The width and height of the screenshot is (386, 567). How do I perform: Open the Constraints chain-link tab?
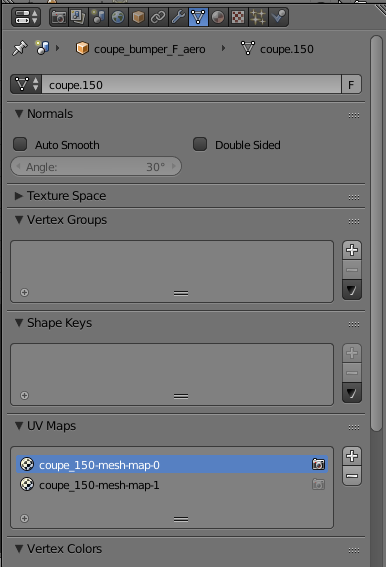point(158,17)
